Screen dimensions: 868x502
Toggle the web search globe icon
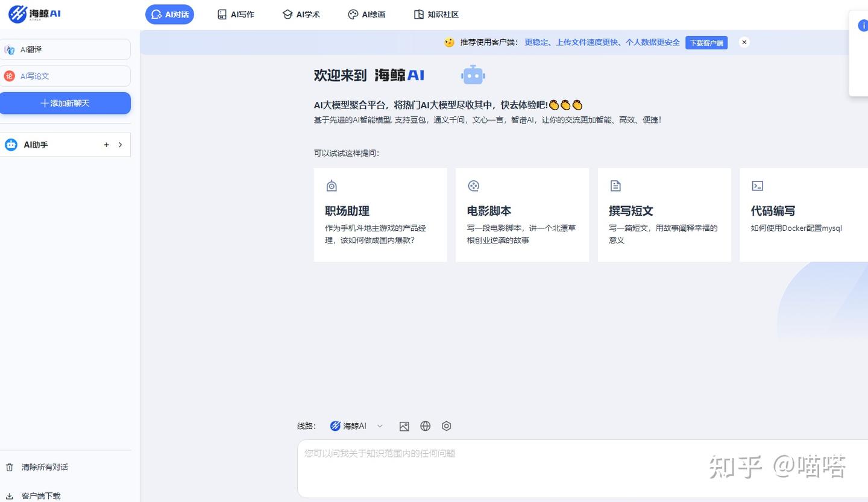pos(426,426)
